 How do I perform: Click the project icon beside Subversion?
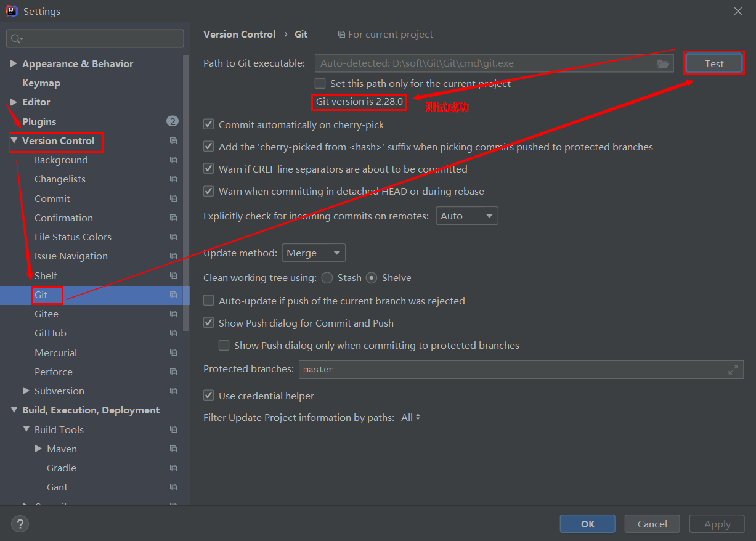(173, 391)
